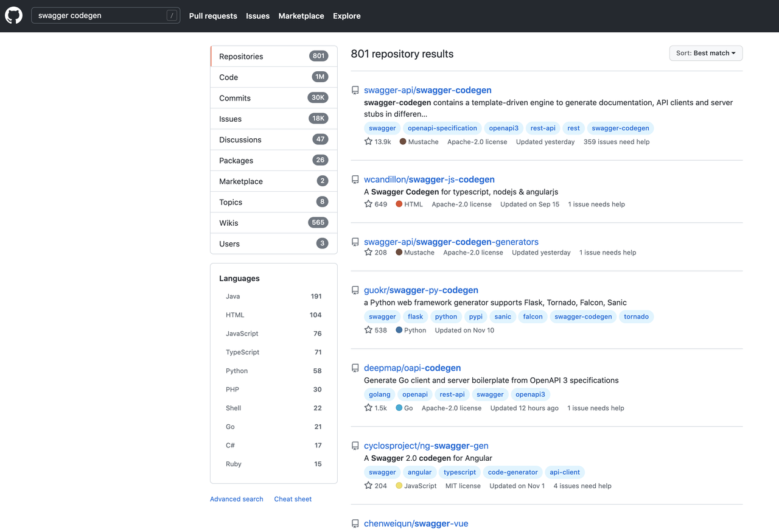Select the Issues 18K sidebar filter

[x=274, y=119]
